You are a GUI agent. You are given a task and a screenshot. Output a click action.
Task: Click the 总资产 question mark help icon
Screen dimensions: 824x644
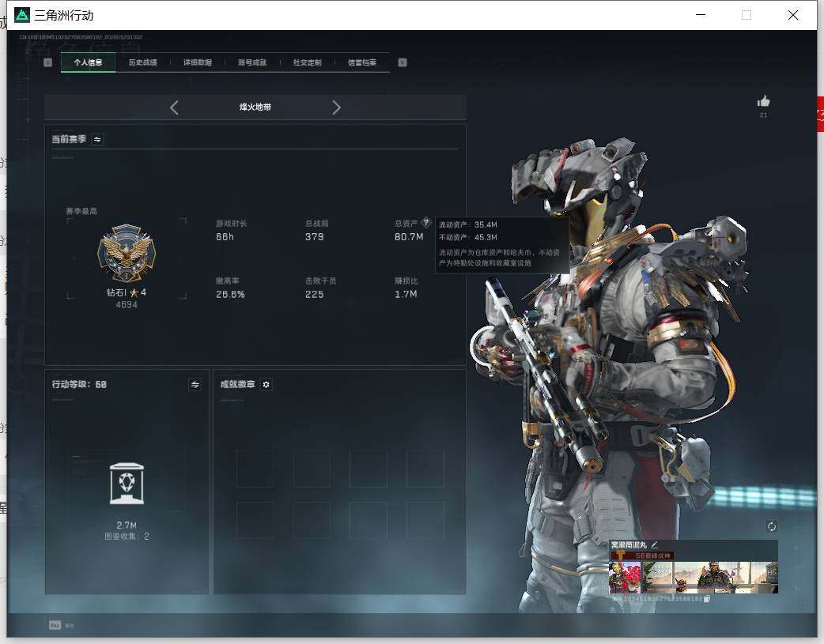426,222
